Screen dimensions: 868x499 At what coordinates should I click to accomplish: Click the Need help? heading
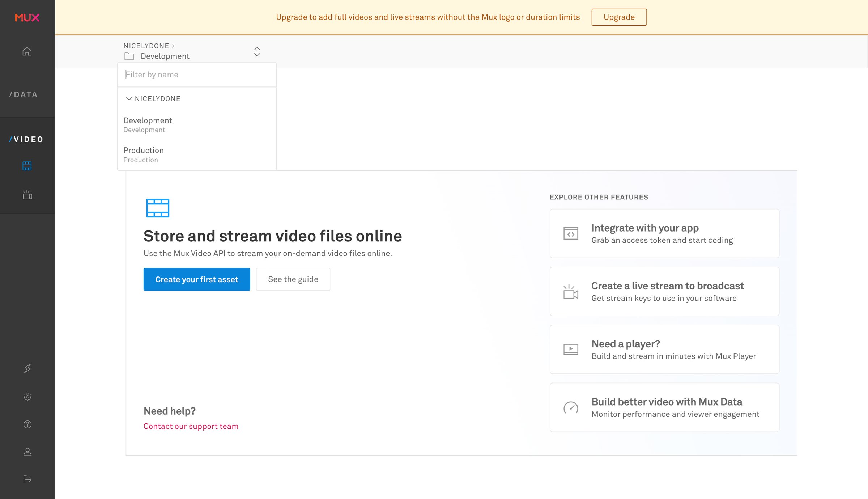(x=170, y=411)
